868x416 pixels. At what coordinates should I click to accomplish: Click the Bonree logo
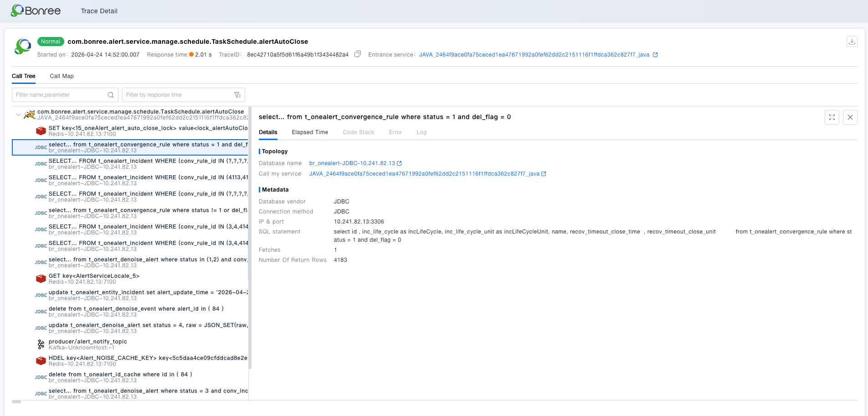36,10
